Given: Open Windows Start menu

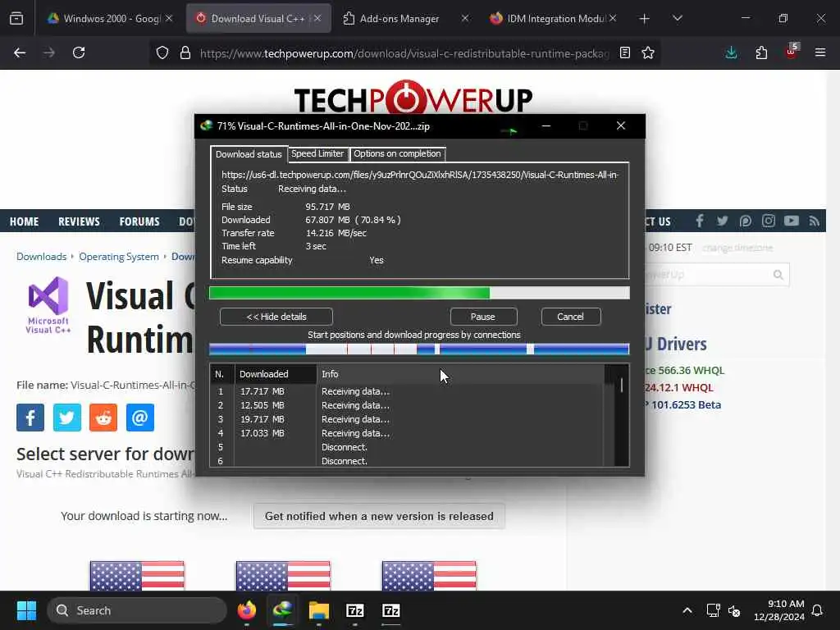Looking at the screenshot, I should click(26, 610).
